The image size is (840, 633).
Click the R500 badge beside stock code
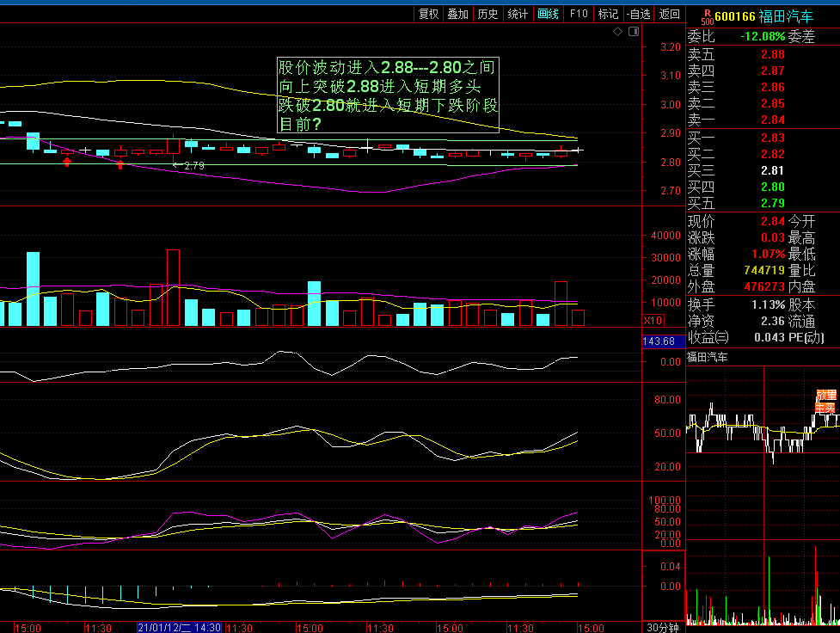coord(707,16)
